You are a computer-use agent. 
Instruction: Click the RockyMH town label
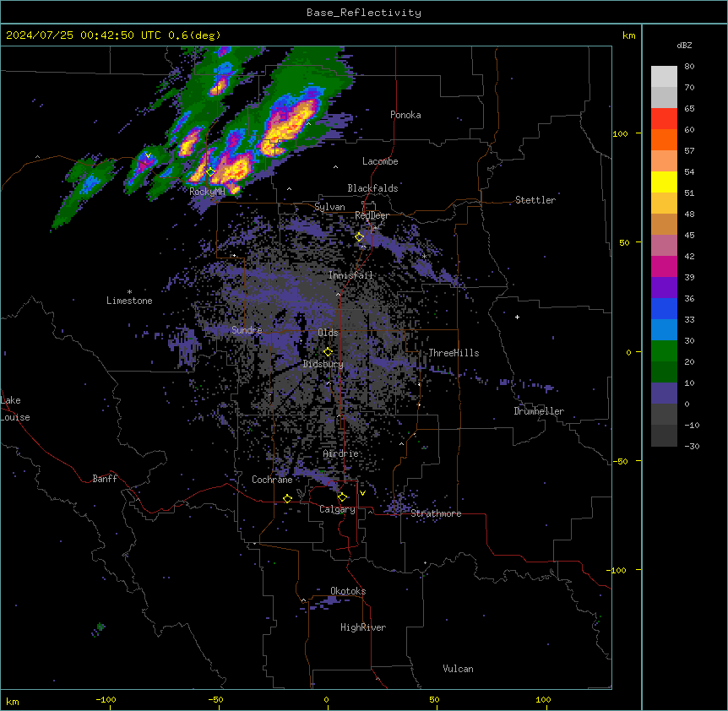(207, 191)
